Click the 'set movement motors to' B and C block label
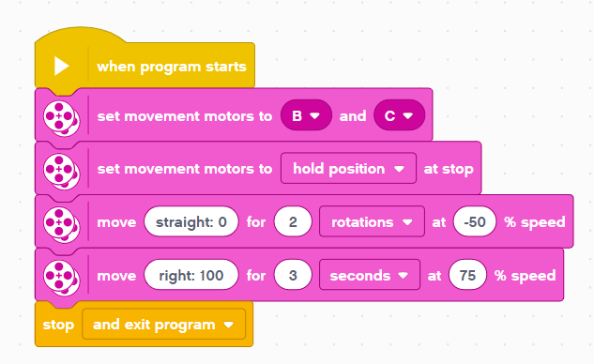 (x=185, y=116)
